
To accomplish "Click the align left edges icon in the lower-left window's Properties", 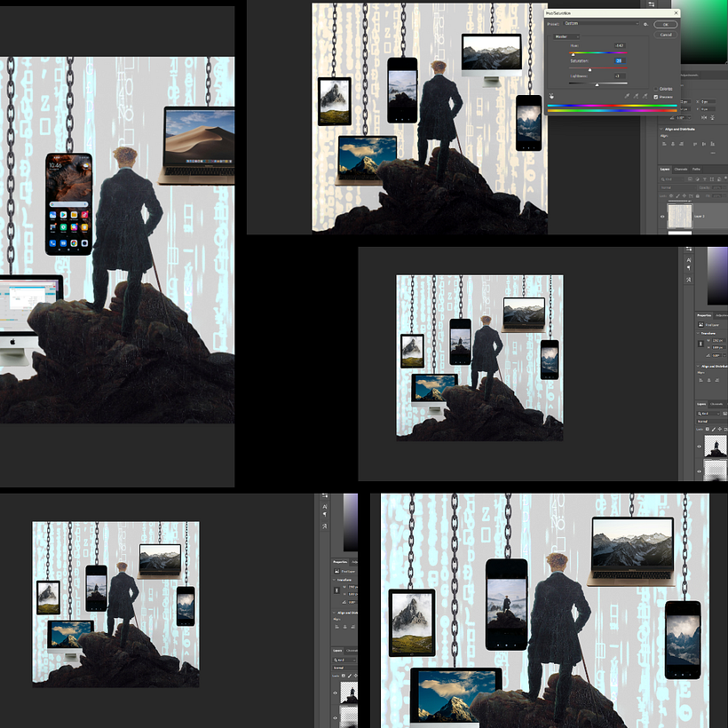I will [x=337, y=627].
